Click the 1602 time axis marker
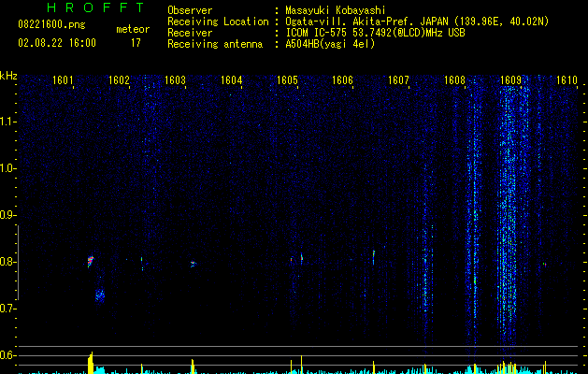 (x=119, y=80)
